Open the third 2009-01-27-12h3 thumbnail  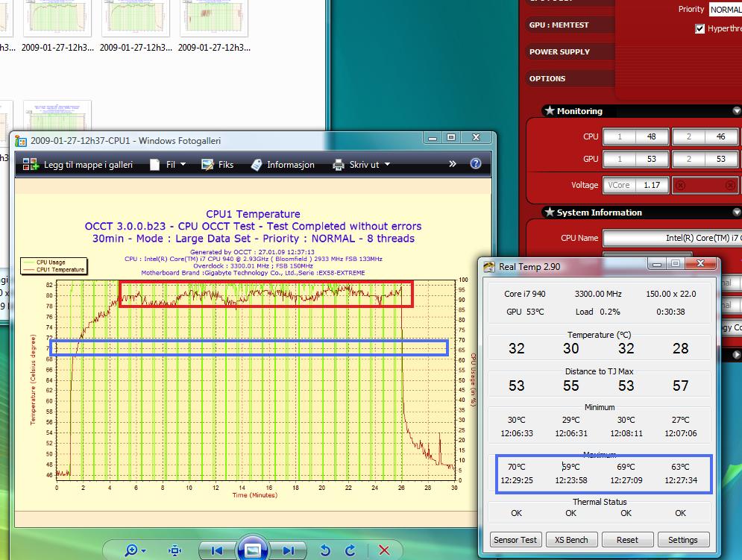pos(214,25)
